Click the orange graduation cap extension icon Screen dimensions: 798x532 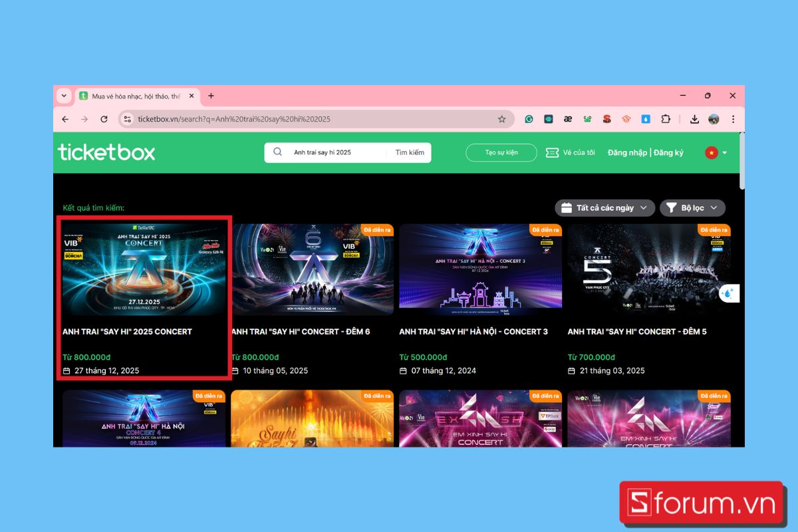[x=626, y=119]
